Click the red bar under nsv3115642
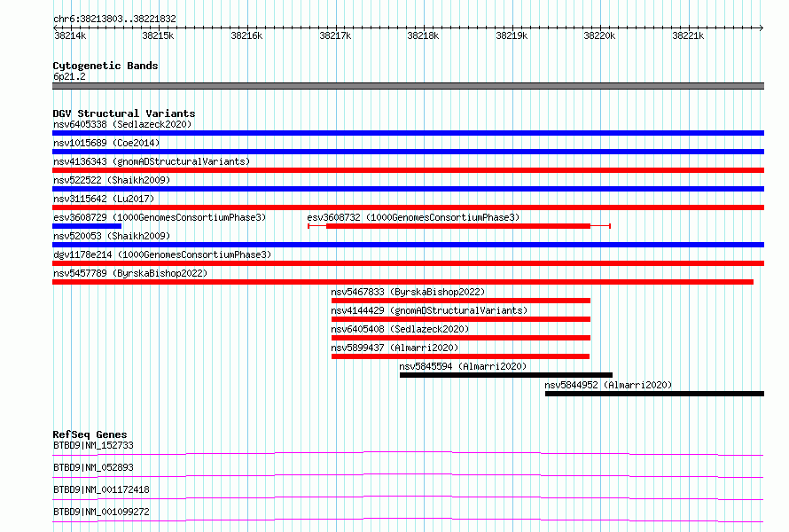Image resolution: width=789 pixels, height=532 pixels. tap(408, 207)
